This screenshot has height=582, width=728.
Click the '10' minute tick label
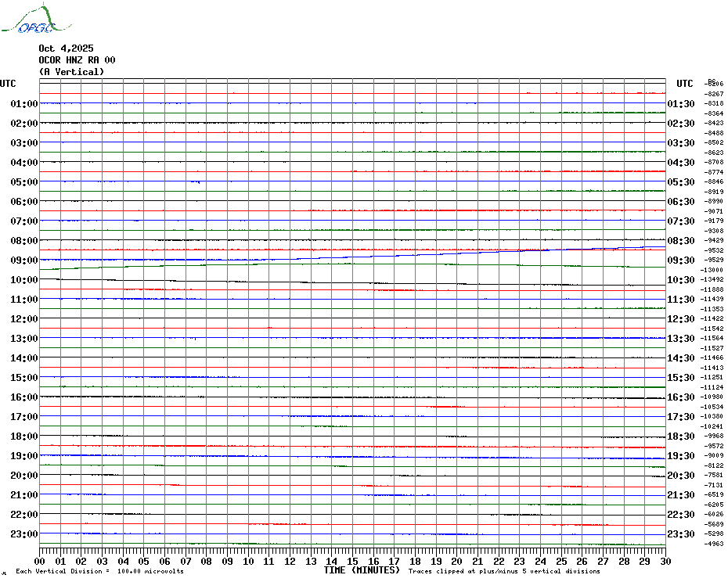click(248, 561)
